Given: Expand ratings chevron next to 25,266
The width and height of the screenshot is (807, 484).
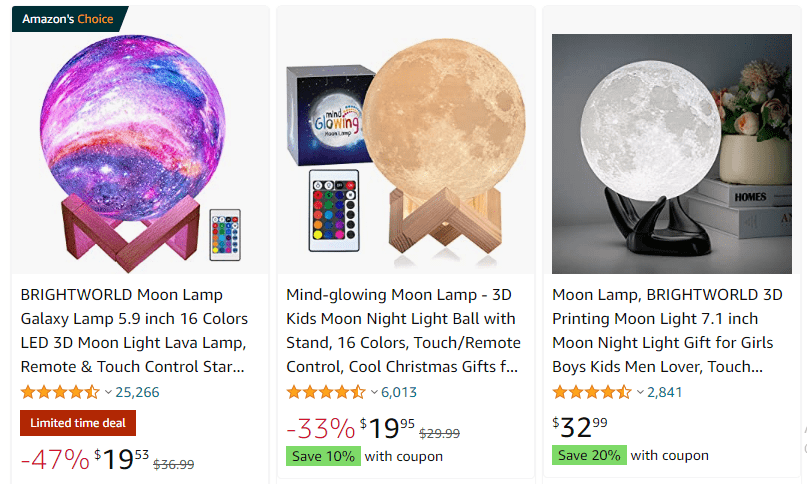Looking at the screenshot, I should (x=108, y=392).
